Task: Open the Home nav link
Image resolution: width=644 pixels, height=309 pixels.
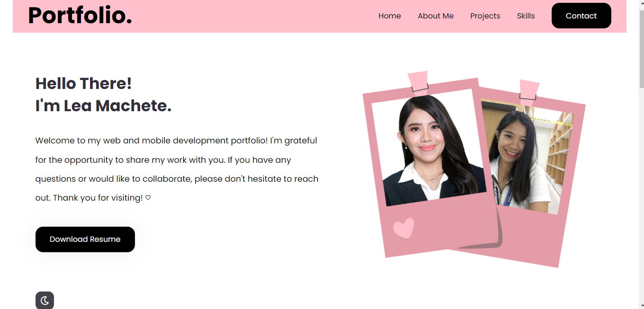Action: tap(390, 16)
